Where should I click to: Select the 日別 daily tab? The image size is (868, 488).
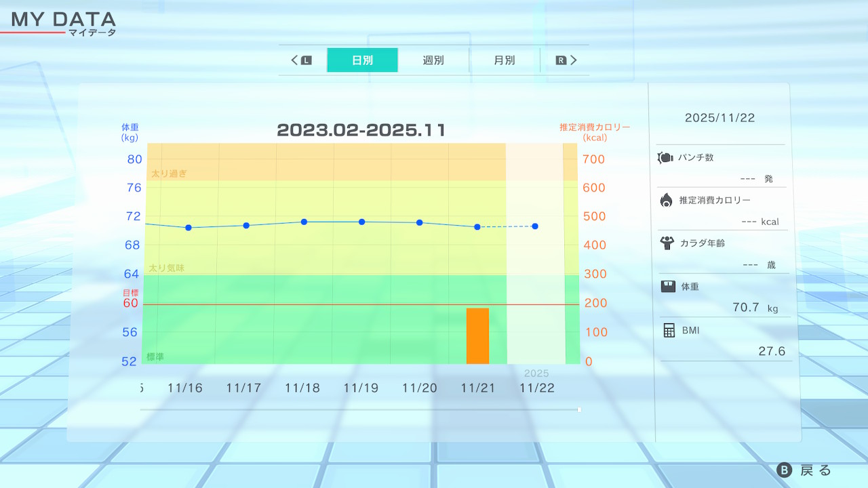tap(362, 60)
